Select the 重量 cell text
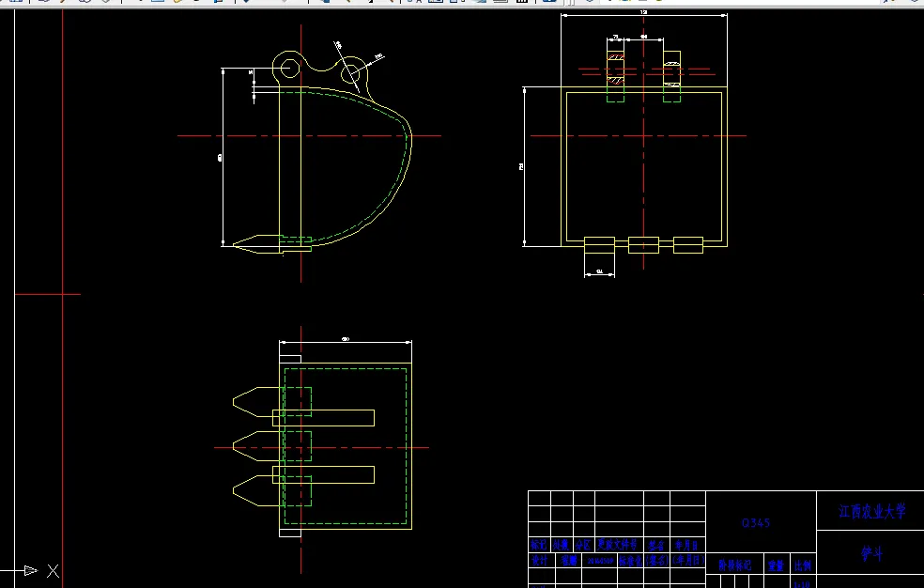 tap(776, 565)
